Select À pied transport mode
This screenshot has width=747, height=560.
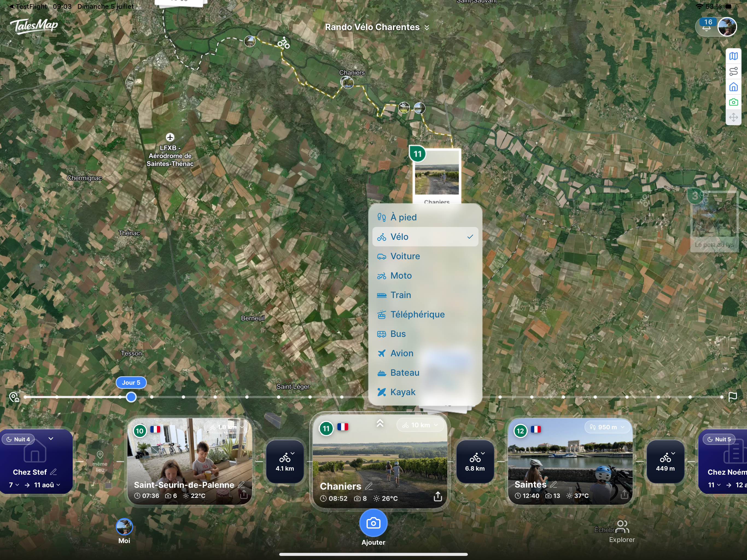(425, 217)
